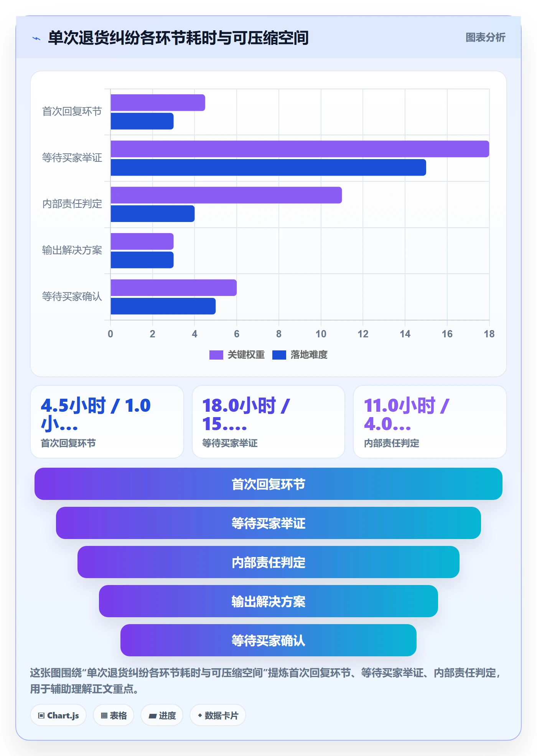The image size is (537, 756).
Task: Click the purple 输出解决方案 chart bar
Action: (142, 242)
